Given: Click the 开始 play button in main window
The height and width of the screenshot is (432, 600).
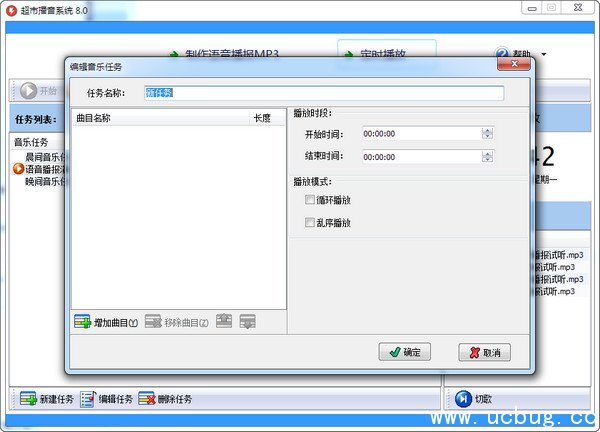Looking at the screenshot, I should coord(38,91).
